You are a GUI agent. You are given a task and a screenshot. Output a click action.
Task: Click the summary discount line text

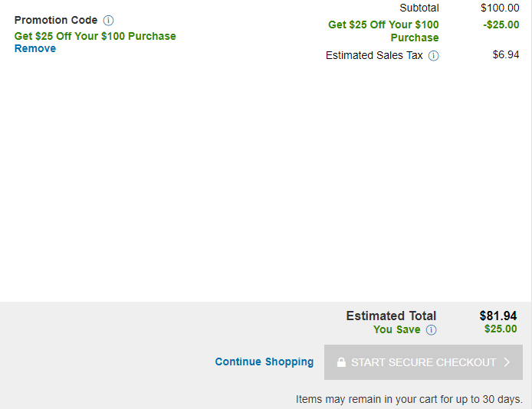point(383,31)
